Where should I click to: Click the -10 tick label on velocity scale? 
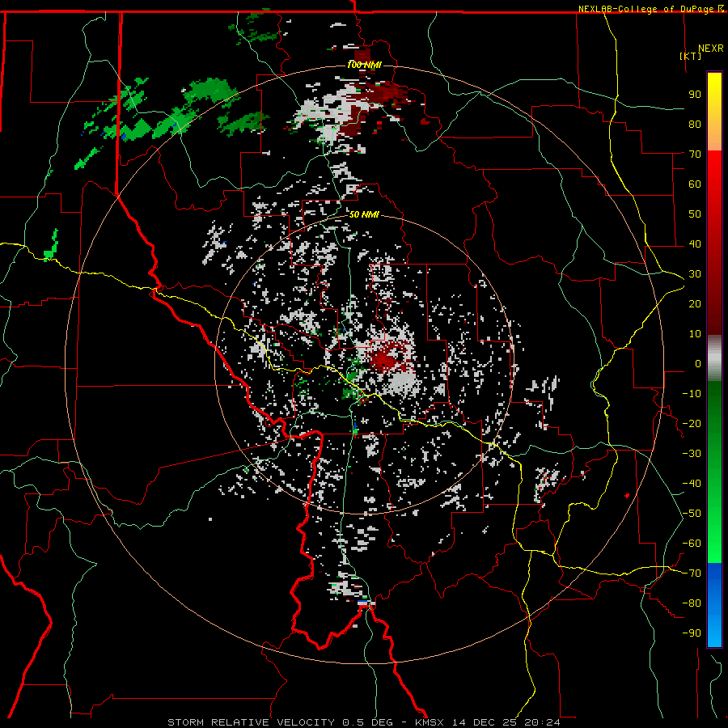click(692, 394)
